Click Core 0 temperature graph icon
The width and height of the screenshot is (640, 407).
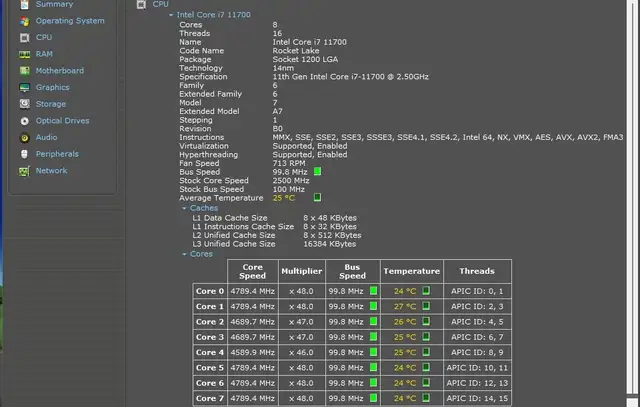pos(426,291)
